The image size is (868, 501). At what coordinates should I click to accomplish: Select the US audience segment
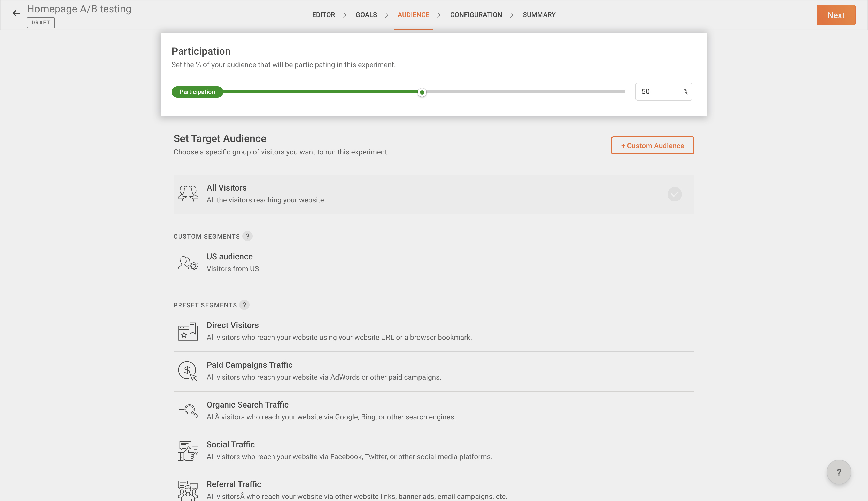tap(230, 257)
